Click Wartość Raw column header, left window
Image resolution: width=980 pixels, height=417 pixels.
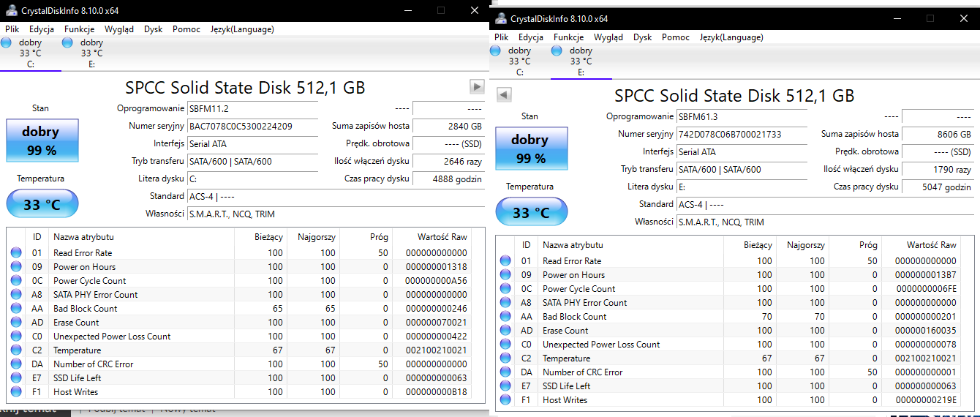[432, 237]
